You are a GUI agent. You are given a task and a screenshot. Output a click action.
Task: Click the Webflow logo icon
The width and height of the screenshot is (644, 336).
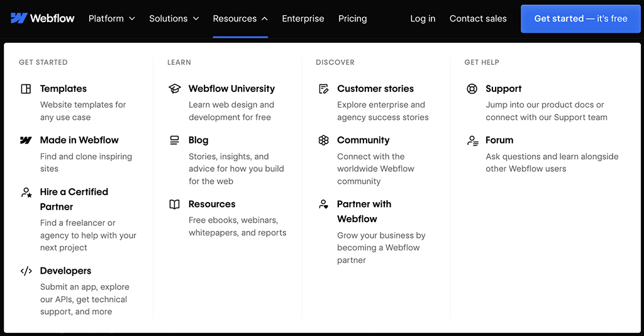click(19, 18)
